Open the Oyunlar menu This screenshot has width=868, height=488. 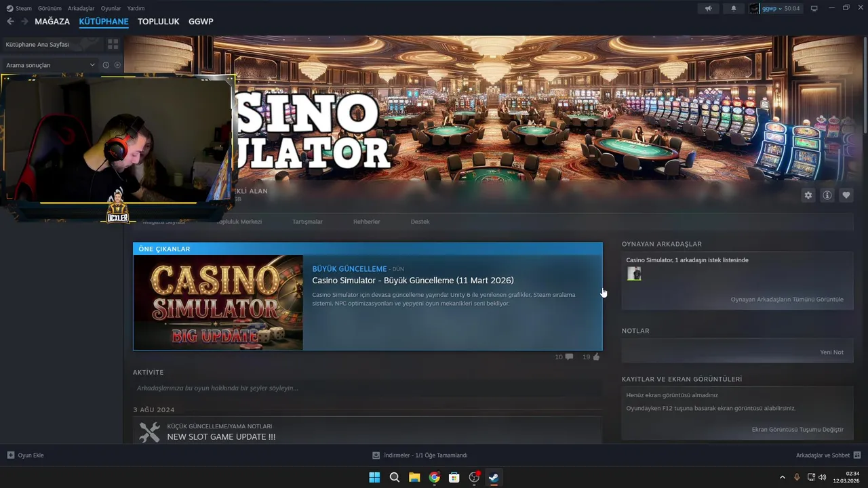point(111,8)
